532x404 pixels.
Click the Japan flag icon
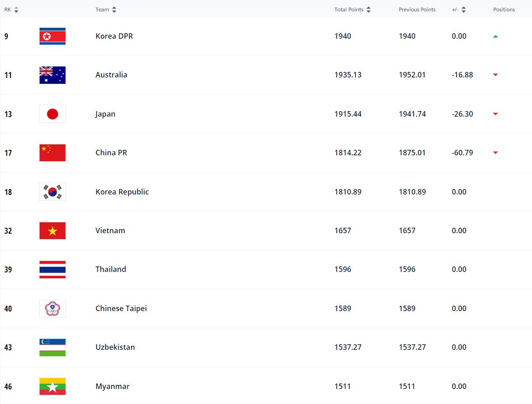52,114
